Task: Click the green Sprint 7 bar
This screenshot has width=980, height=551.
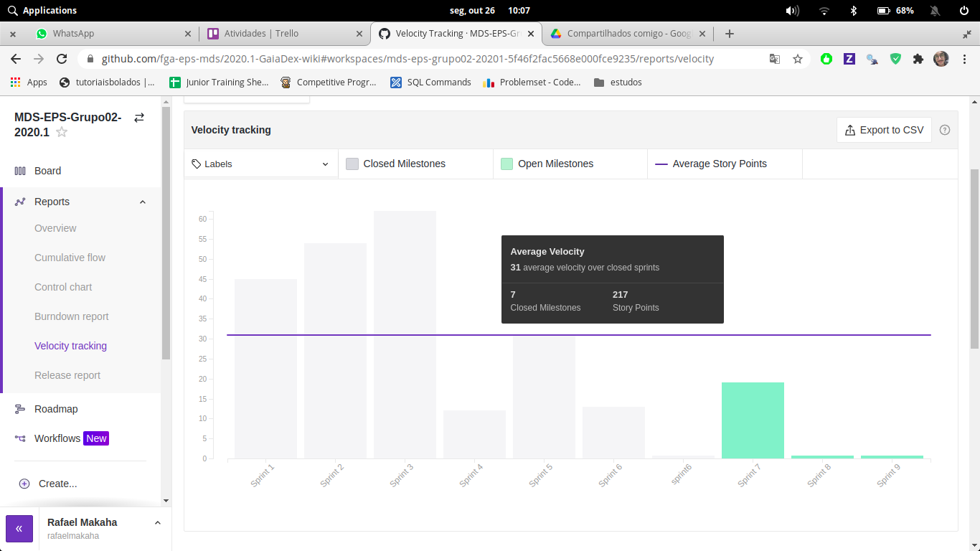Action: (x=753, y=420)
